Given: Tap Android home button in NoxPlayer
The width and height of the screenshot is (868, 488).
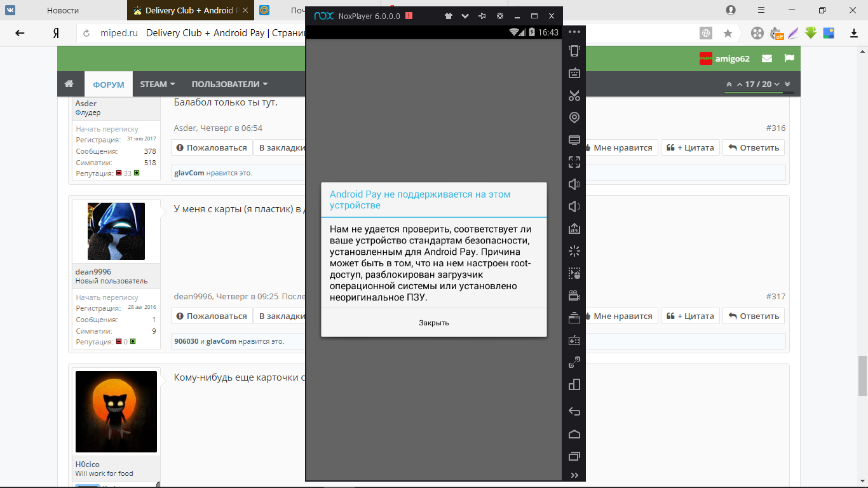Looking at the screenshot, I should [574, 434].
